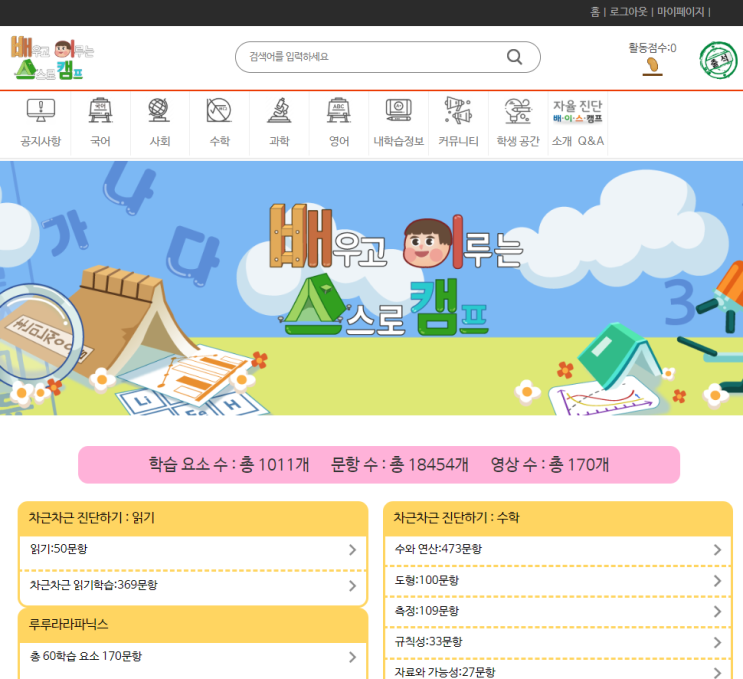Viewport: 743px width, 679px height.
Task: Open the 커뮤니티 menu label
Action: click(458, 141)
